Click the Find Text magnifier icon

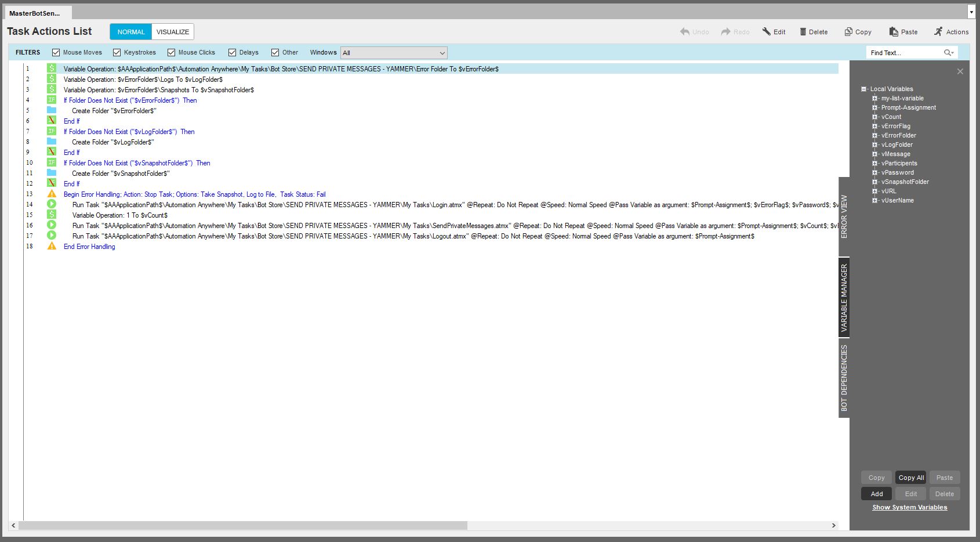coord(948,53)
